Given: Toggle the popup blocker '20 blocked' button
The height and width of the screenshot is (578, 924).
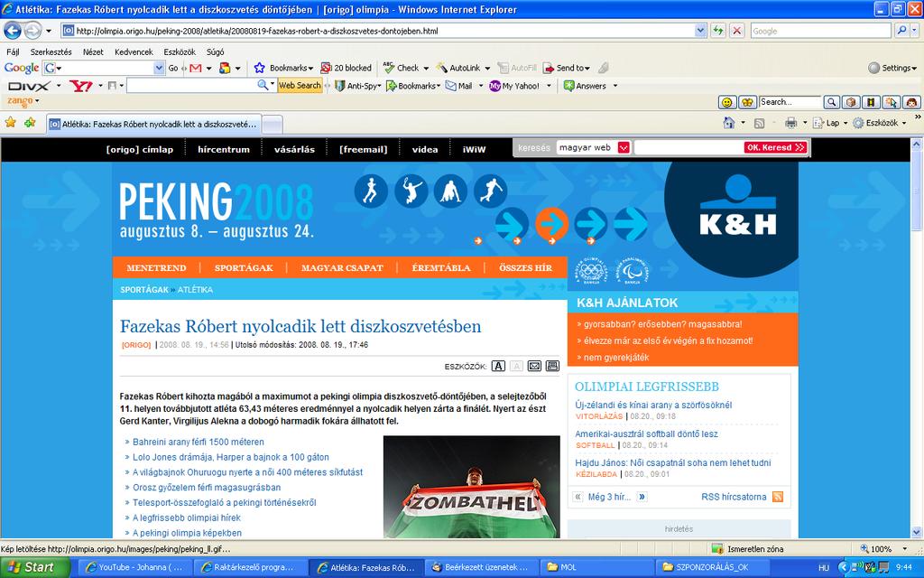Looking at the screenshot, I should click(x=346, y=68).
